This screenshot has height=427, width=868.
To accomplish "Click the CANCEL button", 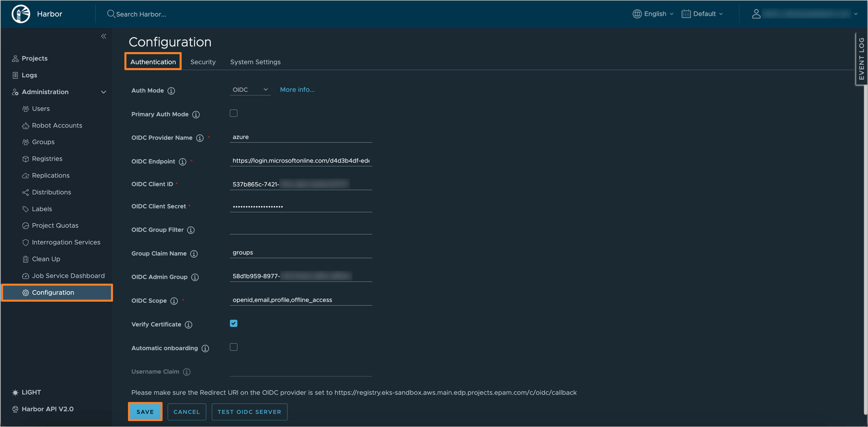I will tap(187, 412).
